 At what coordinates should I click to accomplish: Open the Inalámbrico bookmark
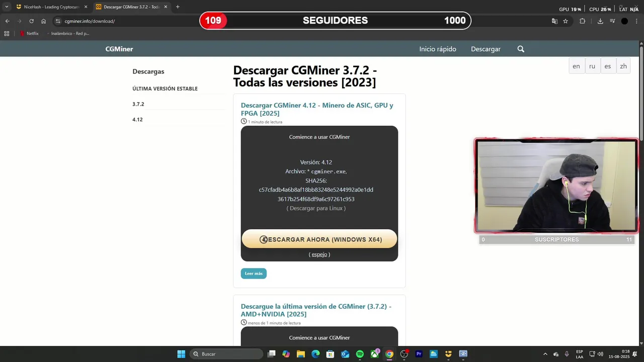point(67,34)
